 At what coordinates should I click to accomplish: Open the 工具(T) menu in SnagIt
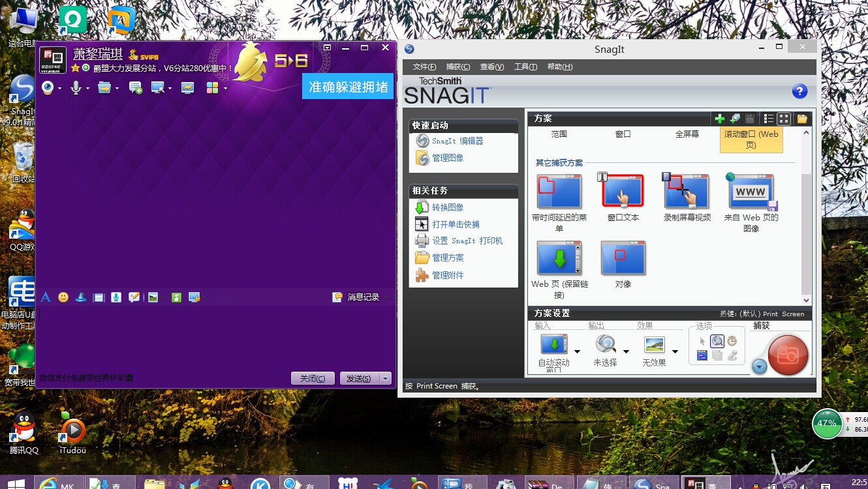(525, 67)
